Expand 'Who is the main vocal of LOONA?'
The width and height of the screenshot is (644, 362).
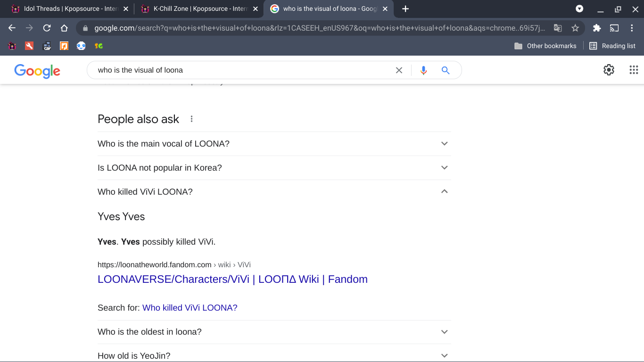point(274,144)
